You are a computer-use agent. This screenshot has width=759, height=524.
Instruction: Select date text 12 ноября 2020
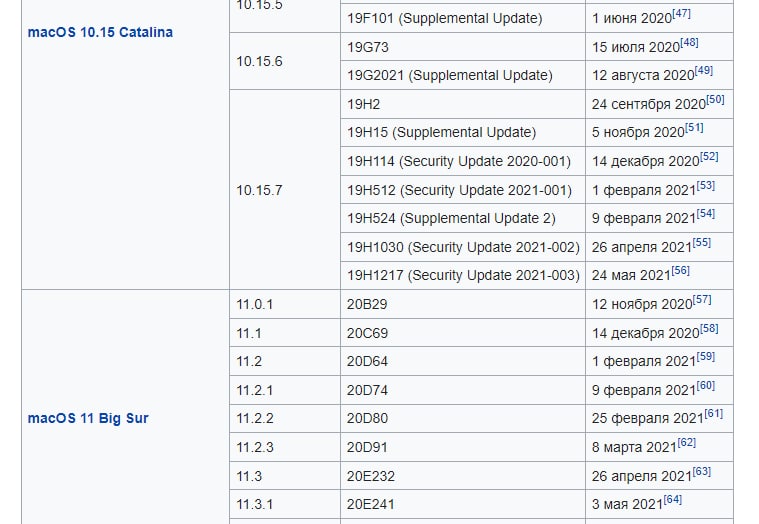pos(642,304)
